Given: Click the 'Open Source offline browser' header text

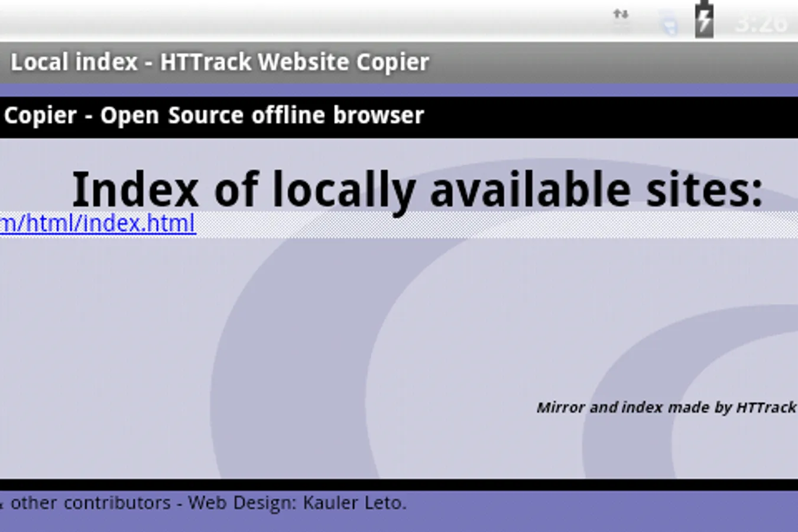Looking at the screenshot, I should click(262, 115).
